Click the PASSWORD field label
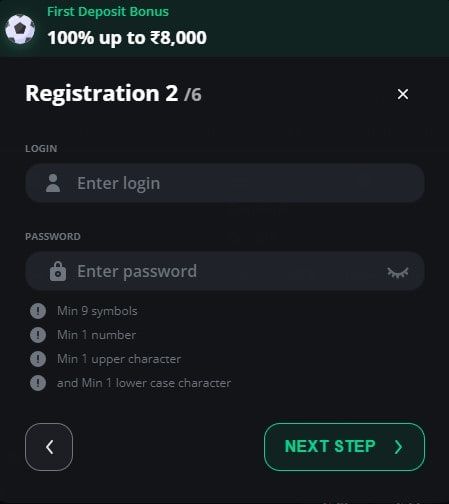 53,236
